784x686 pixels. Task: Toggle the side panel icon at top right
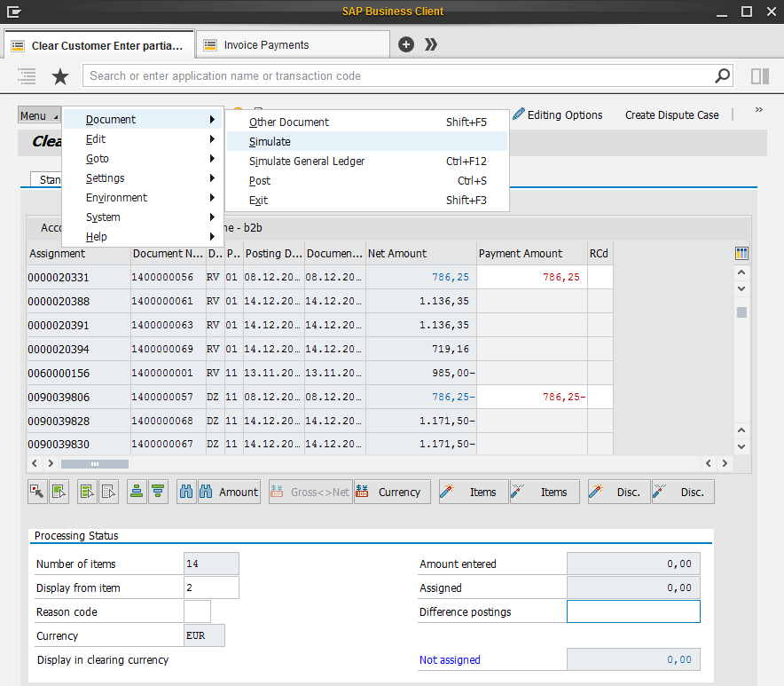pyautogui.click(x=759, y=76)
